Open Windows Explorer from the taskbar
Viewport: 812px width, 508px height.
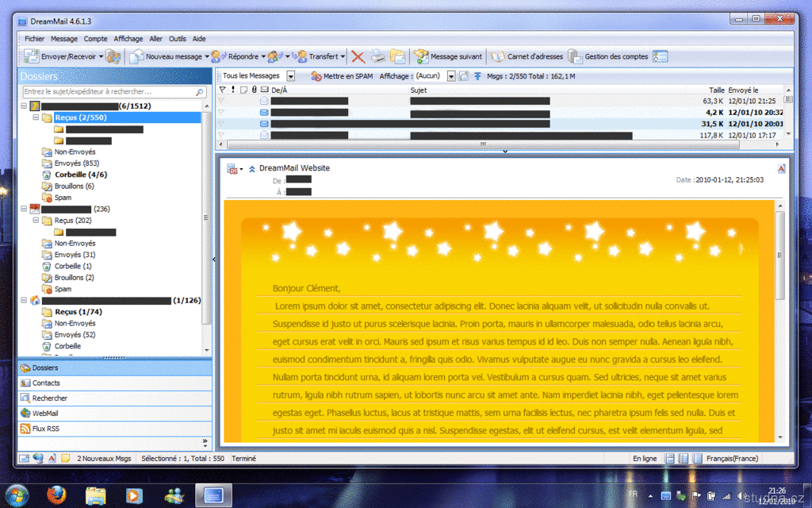point(95,495)
